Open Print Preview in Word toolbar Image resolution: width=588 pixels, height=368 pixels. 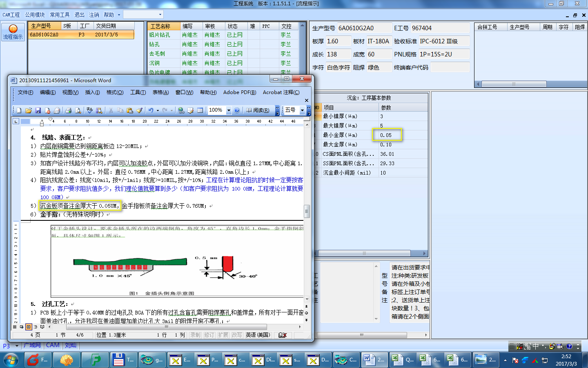[x=78, y=110]
